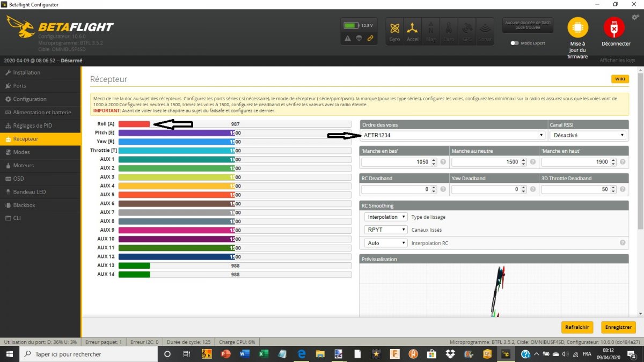Open the Canal RSSI dropdown
Viewport: 644px width, 362px height.
pos(588,136)
